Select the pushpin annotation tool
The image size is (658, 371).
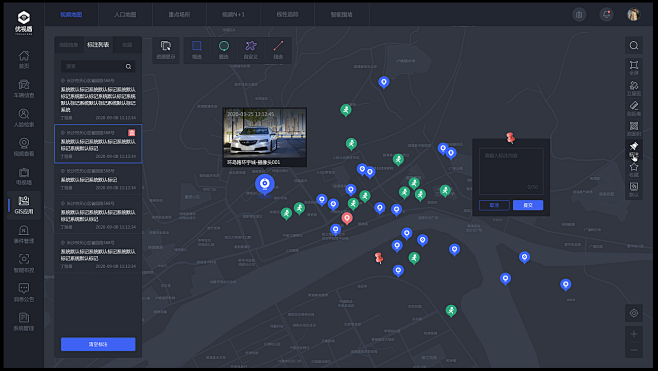[634, 149]
